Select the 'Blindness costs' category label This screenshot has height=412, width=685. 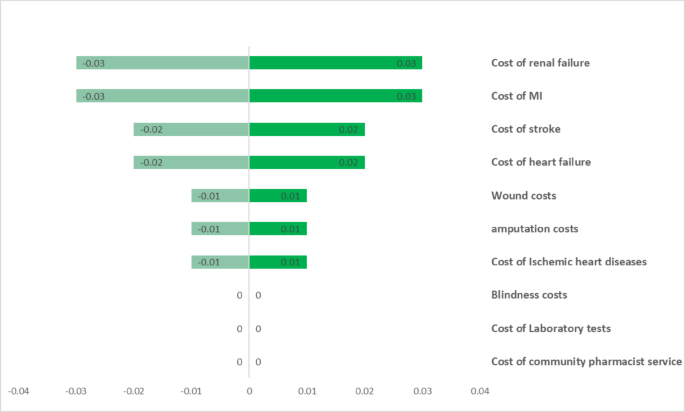tap(529, 295)
